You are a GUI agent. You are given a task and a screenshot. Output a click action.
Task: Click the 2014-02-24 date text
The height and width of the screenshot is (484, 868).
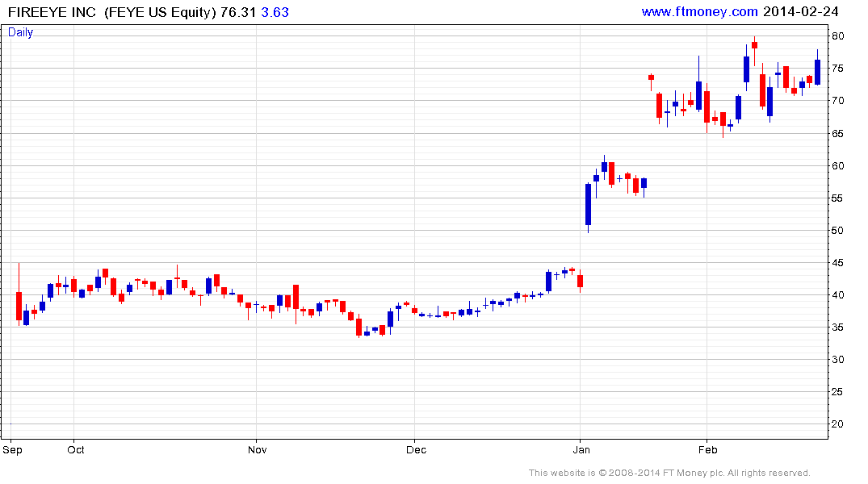(800, 11)
